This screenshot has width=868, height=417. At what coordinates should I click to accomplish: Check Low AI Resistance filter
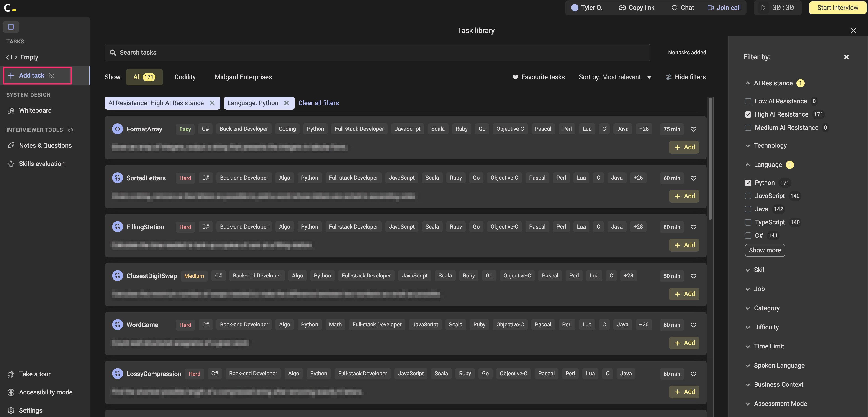pyautogui.click(x=748, y=101)
